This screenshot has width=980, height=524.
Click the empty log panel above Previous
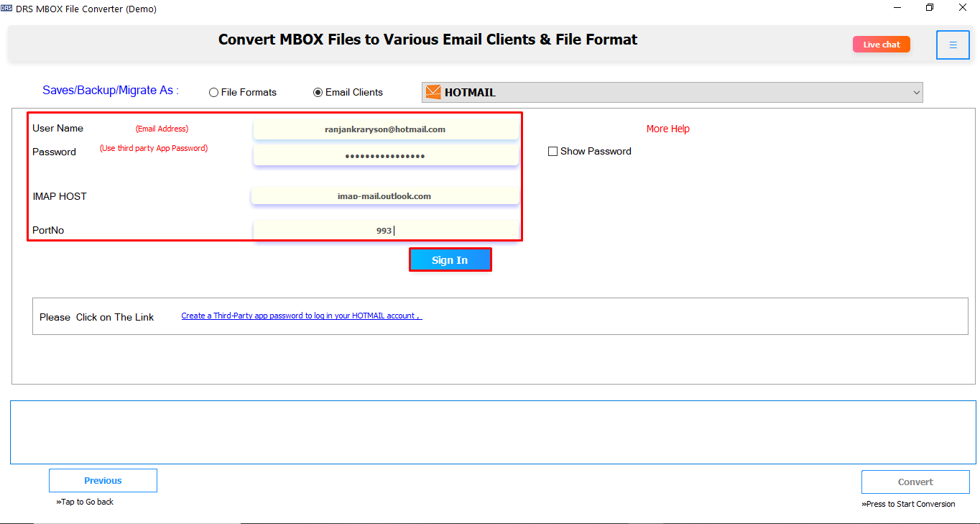click(x=493, y=432)
